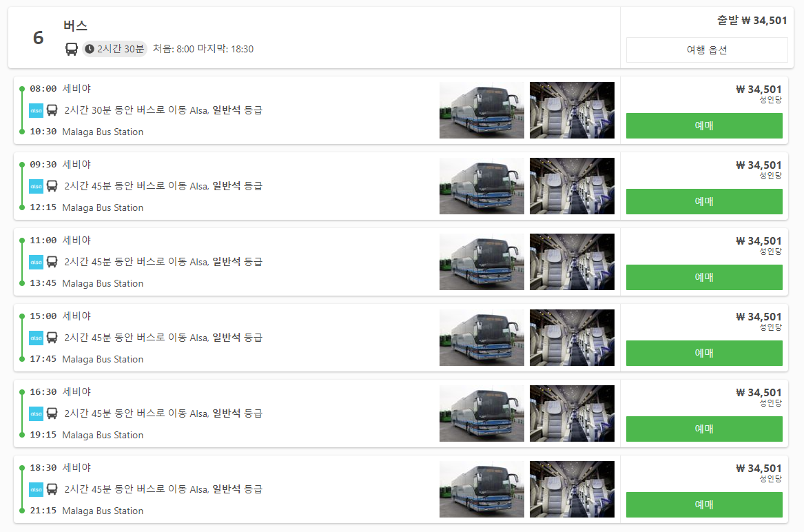The image size is (804, 532).
Task: Select the 2시간 30분 duration badge
Action: click(115, 49)
